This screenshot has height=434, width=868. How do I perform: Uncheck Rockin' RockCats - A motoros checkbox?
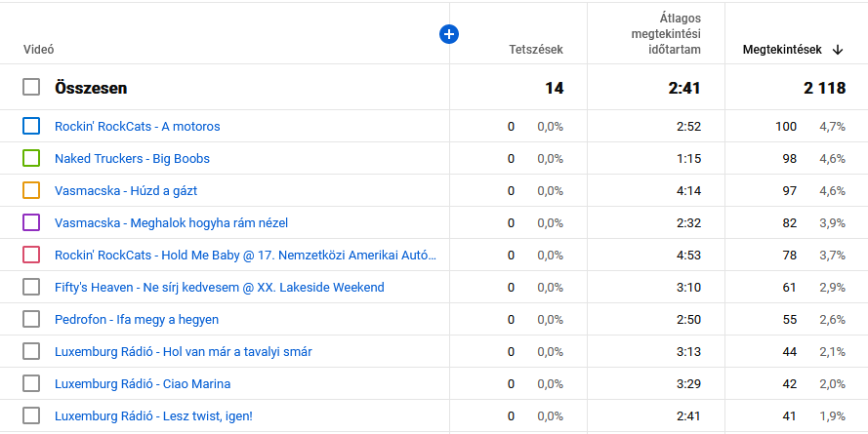pyautogui.click(x=31, y=126)
